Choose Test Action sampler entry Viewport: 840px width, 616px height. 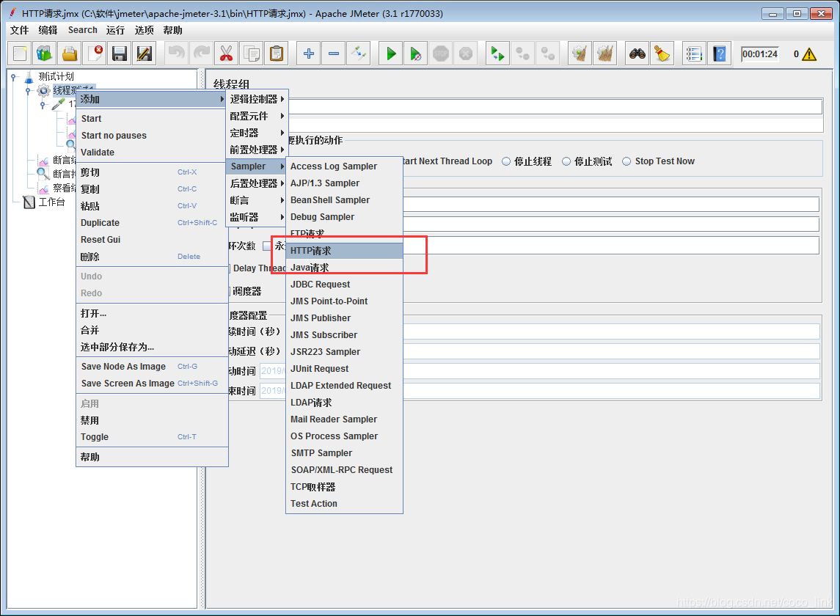coord(345,504)
